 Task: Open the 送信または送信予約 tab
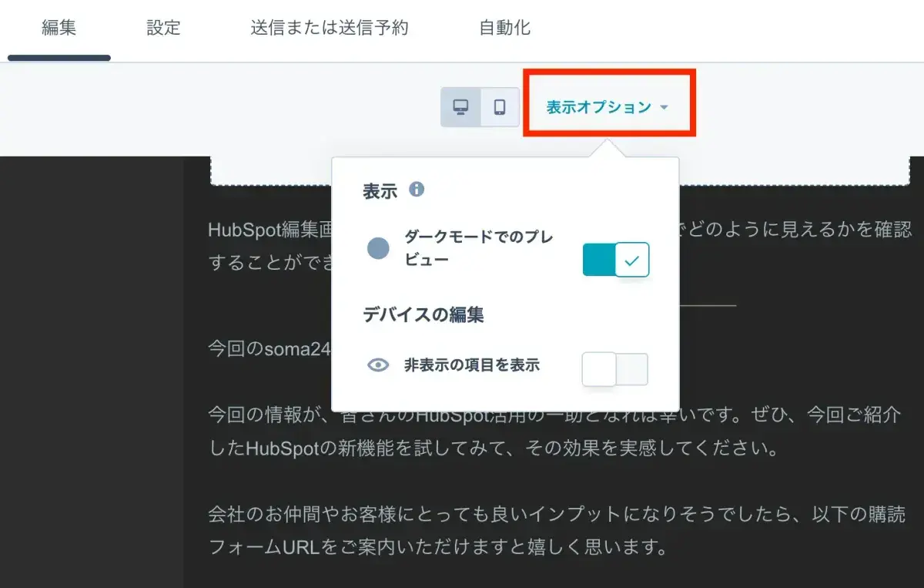point(329,29)
